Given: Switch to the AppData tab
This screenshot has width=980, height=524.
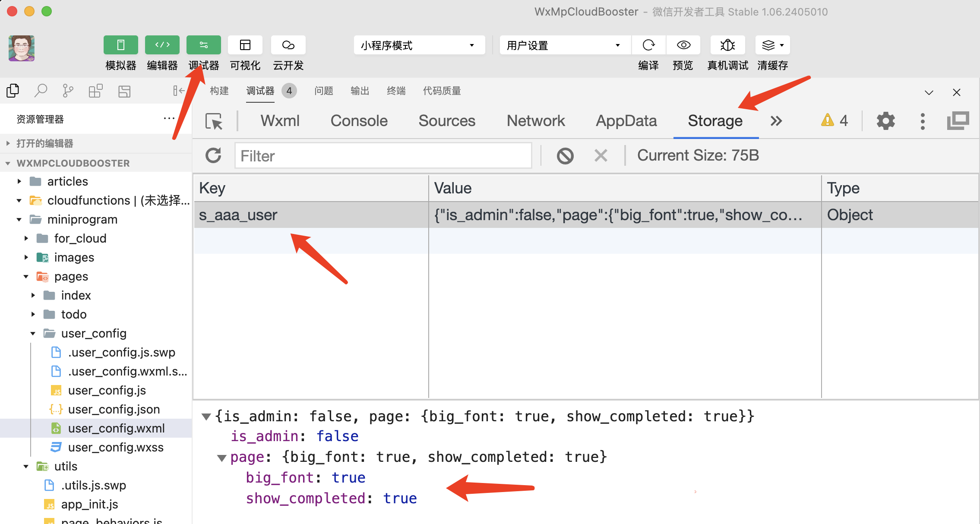Looking at the screenshot, I should click(626, 121).
